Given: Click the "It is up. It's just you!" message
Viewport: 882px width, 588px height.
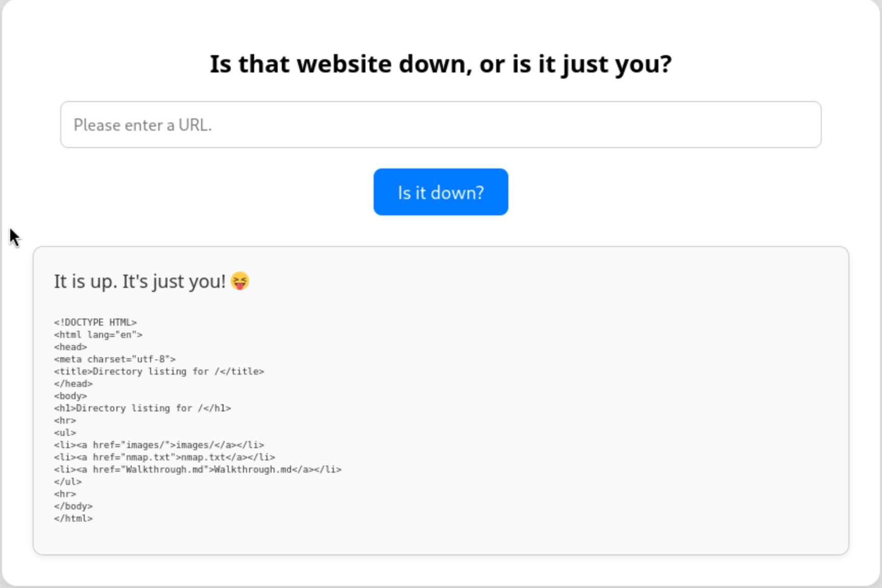Looking at the screenshot, I should 139,281.
